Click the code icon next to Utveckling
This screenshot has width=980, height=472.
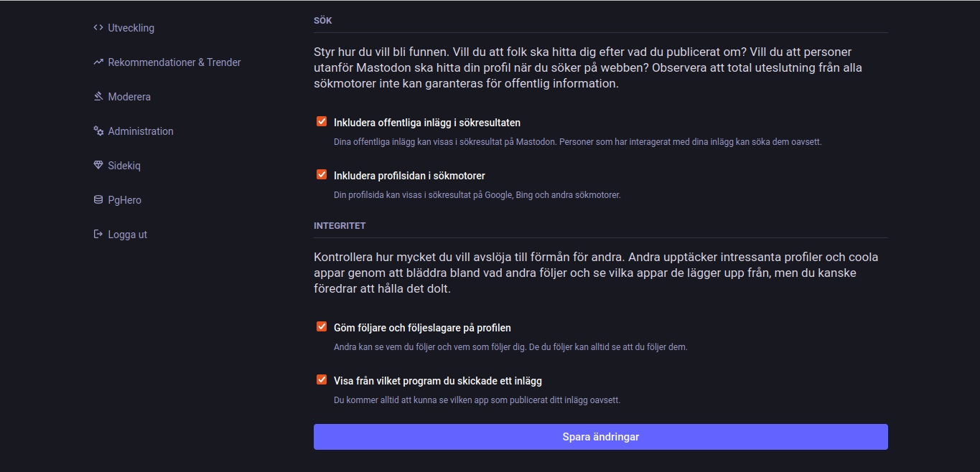coord(98,27)
